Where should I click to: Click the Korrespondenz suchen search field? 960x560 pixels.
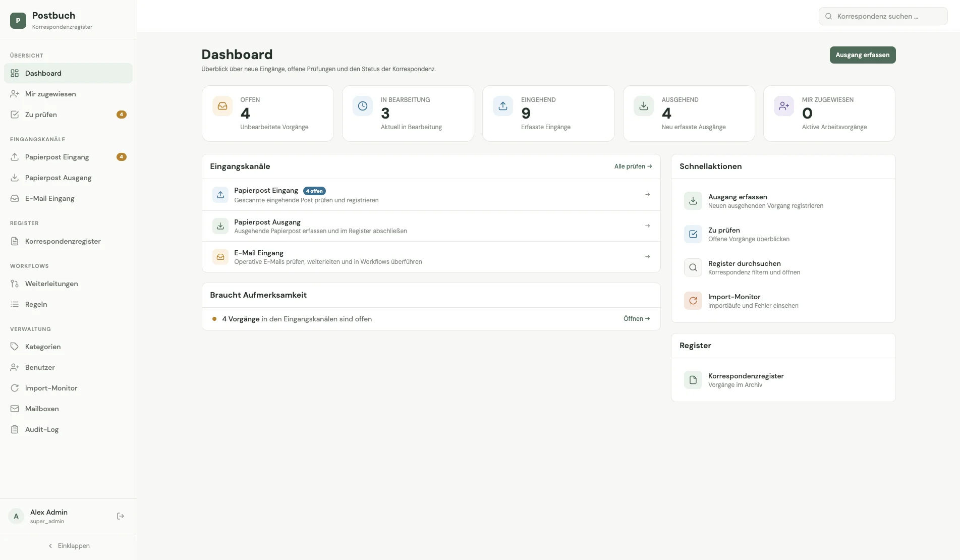[x=883, y=16]
